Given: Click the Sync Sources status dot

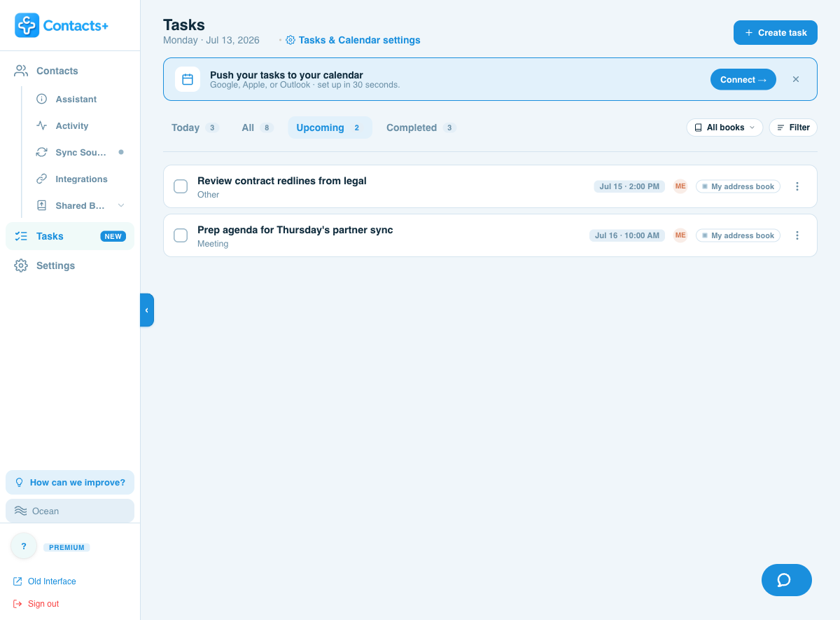Looking at the screenshot, I should click(121, 152).
